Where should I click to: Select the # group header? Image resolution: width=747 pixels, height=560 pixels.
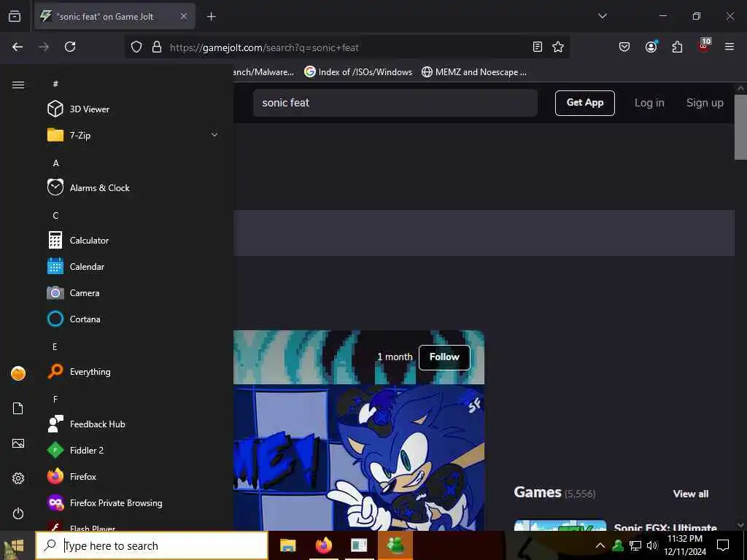click(55, 84)
